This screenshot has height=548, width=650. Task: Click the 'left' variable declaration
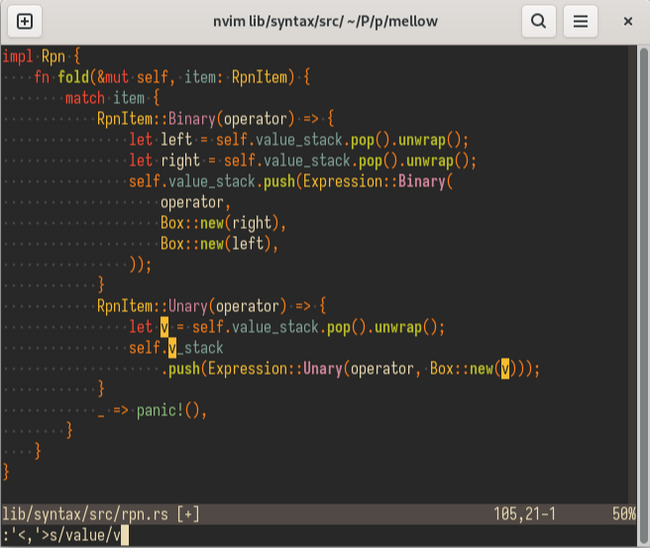[176, 140]
